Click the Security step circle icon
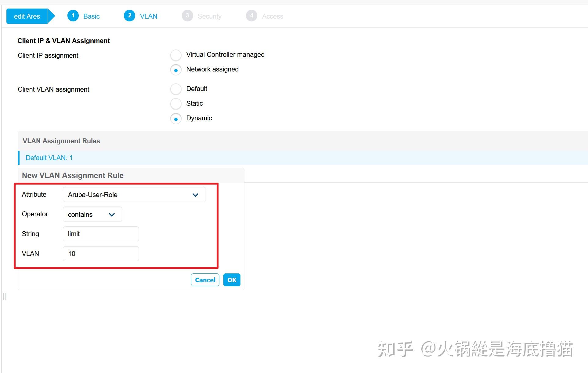This screenshot has width=588, height=373. click(x=187, y=16)
